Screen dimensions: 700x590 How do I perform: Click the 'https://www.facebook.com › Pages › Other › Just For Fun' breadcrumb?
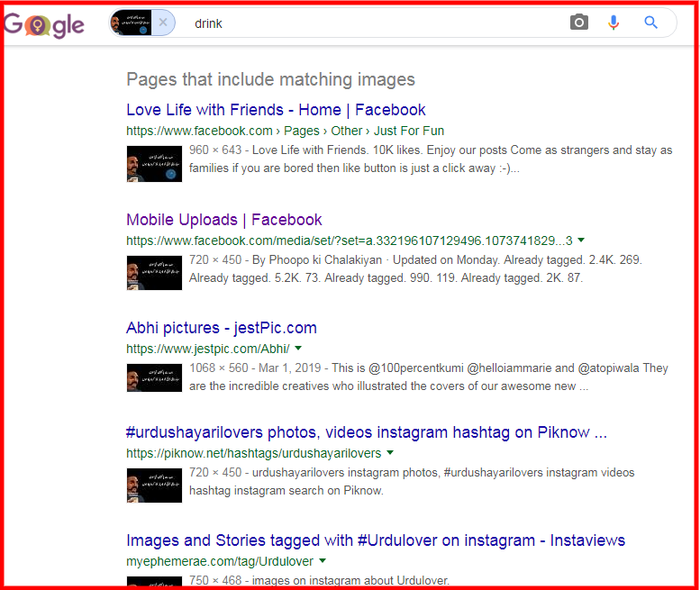coord(285,131)
